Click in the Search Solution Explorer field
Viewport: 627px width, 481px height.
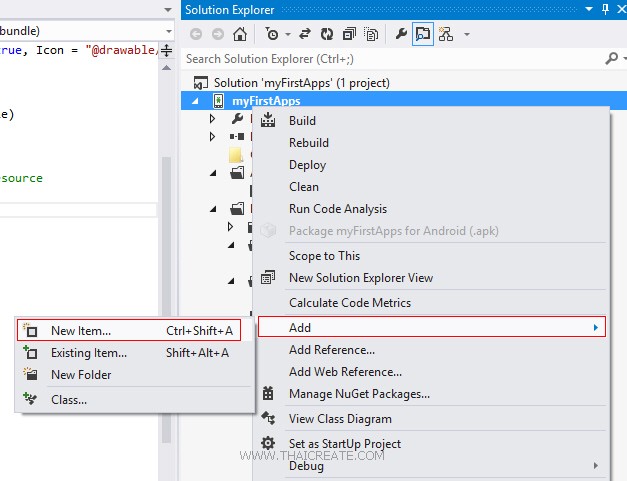point(392,59)
